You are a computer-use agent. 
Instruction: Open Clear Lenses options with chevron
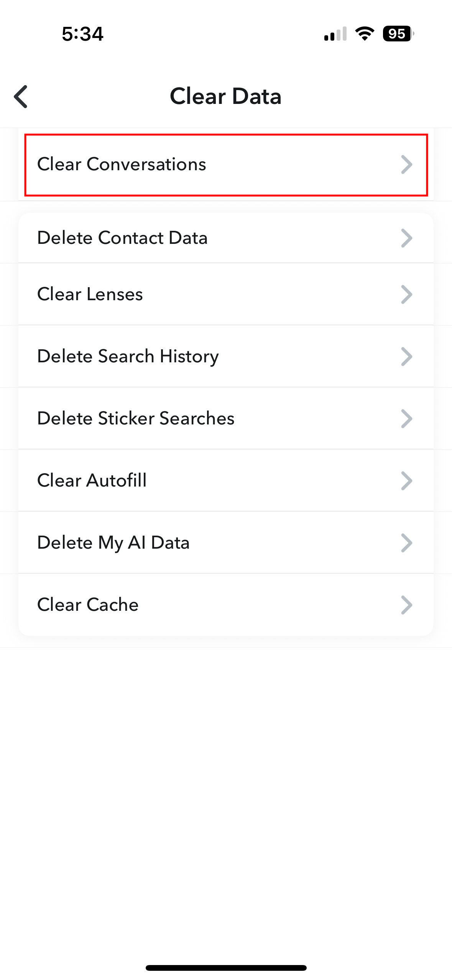tap(407, 294)
